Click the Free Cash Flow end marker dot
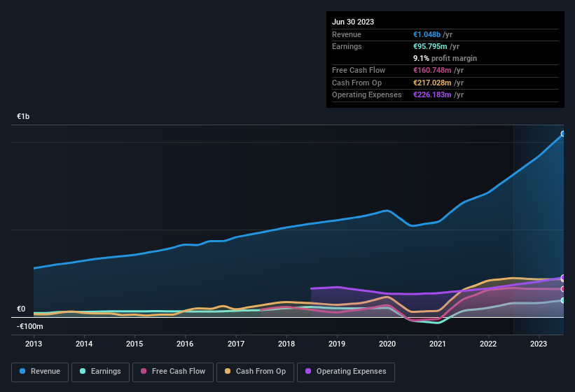The width and height of the screenshot is (575, 392). 563,289
